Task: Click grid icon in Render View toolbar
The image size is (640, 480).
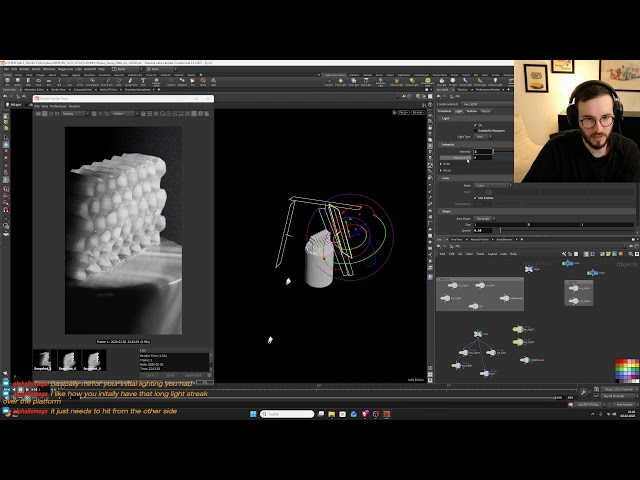Action: 149,114
